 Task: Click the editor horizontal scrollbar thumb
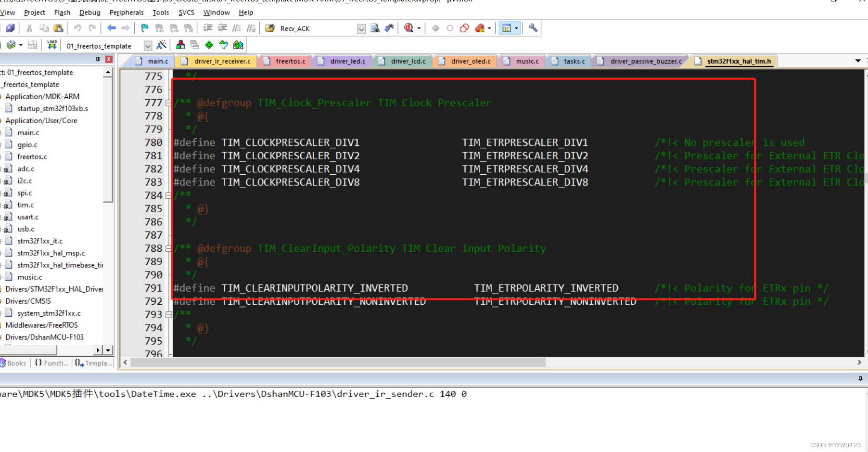(338, 362)
